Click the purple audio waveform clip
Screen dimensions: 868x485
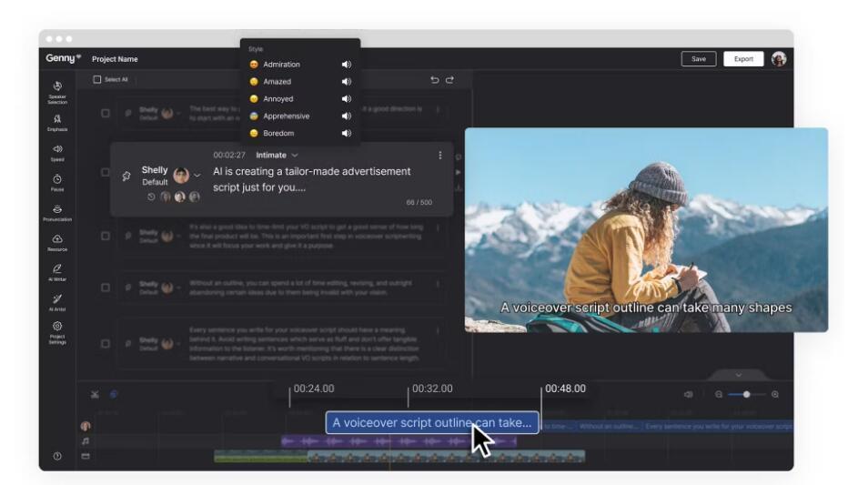399,441
